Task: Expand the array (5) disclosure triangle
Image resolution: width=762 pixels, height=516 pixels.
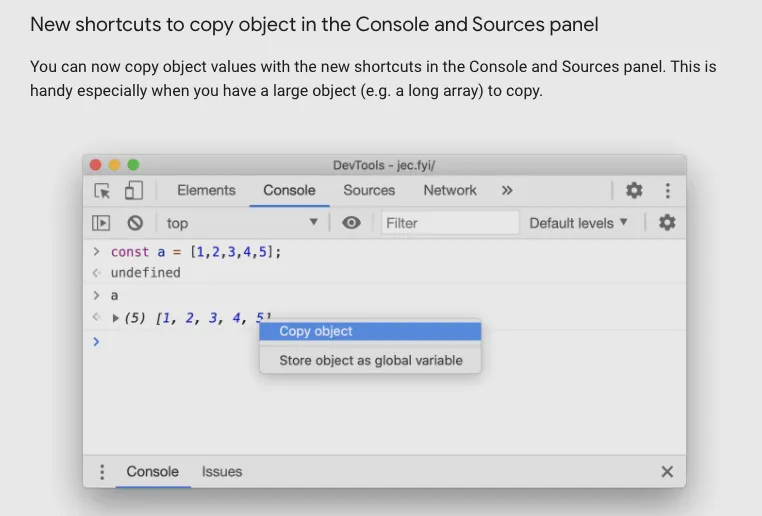Action: point(116,319)
